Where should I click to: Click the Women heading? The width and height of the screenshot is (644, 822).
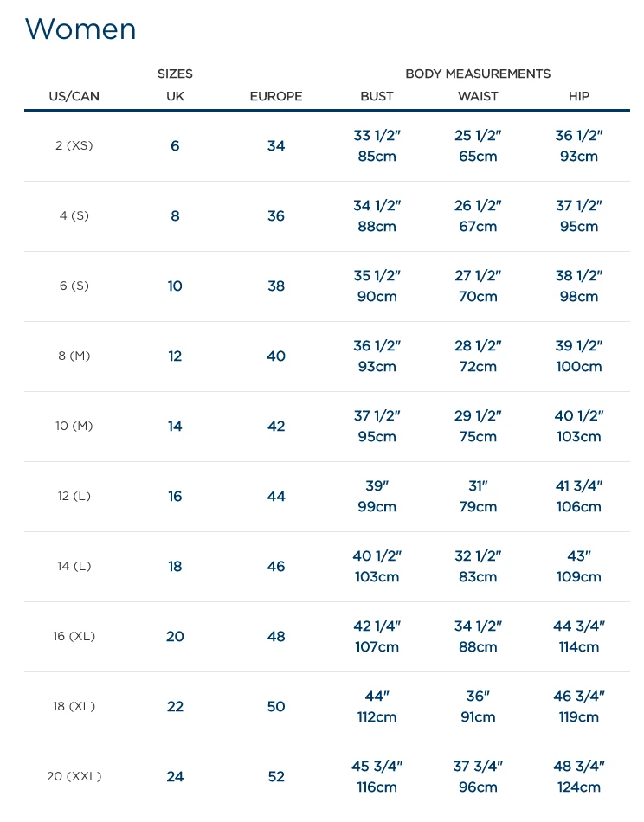tap(80, 29)
